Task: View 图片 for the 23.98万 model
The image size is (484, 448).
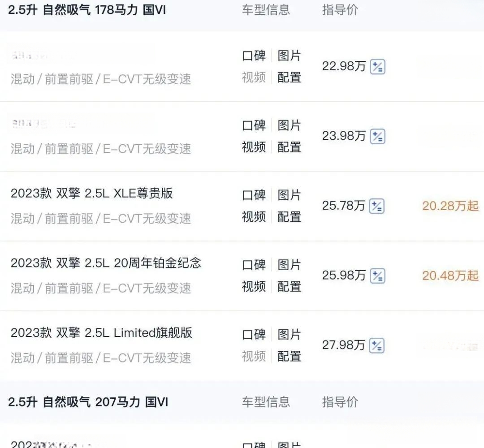Action: click(x=289, y=125)
